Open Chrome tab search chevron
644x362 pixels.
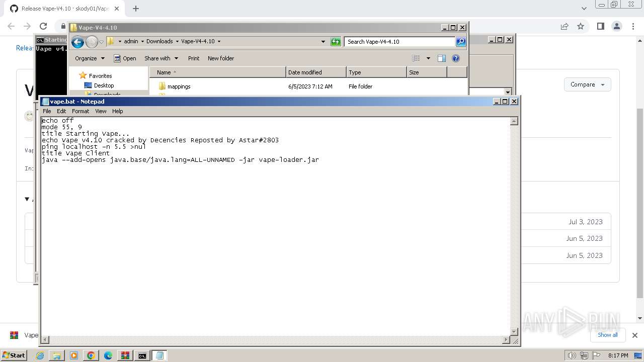click(584, 9)
